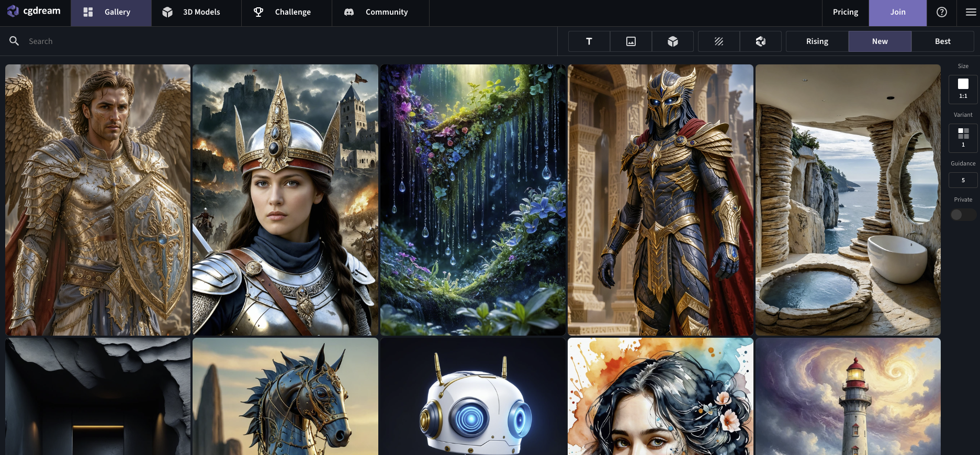Click the Challenge trophy icon

258,12
